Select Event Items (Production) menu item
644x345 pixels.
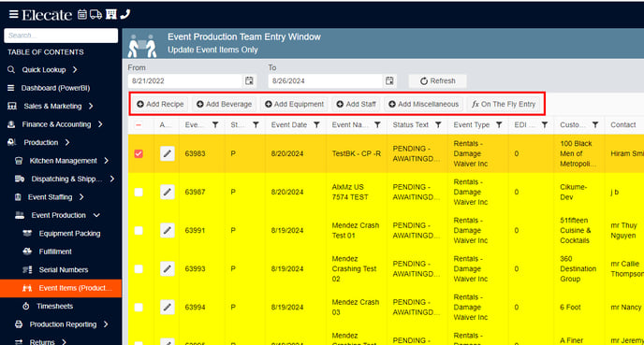coord(61,288)
